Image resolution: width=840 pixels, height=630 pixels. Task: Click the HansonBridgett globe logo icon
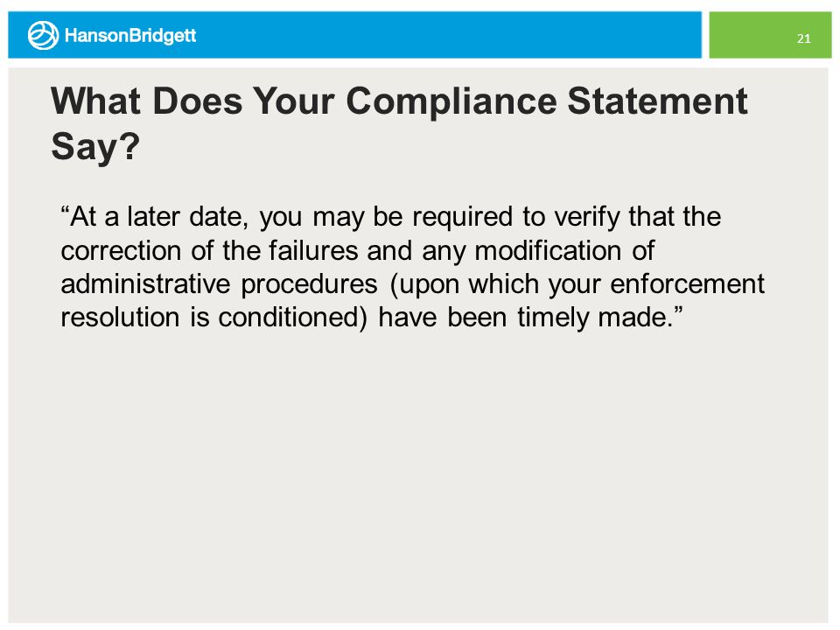(x=43, y=35)
